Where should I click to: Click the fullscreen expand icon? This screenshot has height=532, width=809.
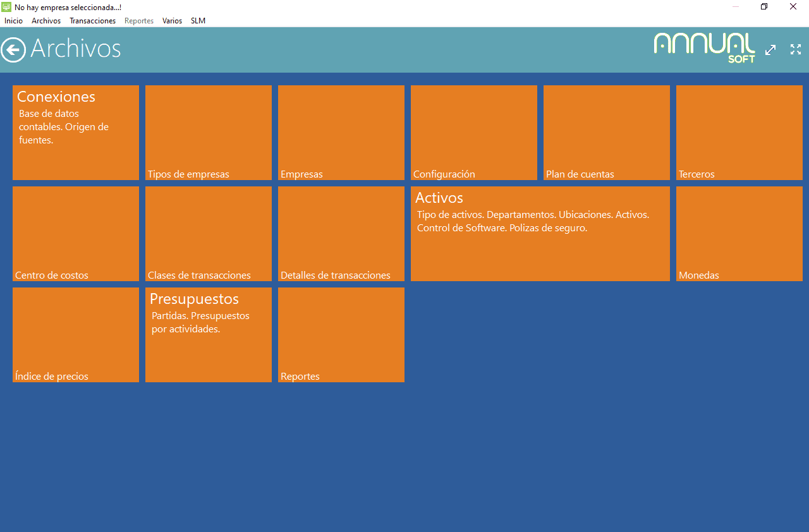tap(796, 49)
